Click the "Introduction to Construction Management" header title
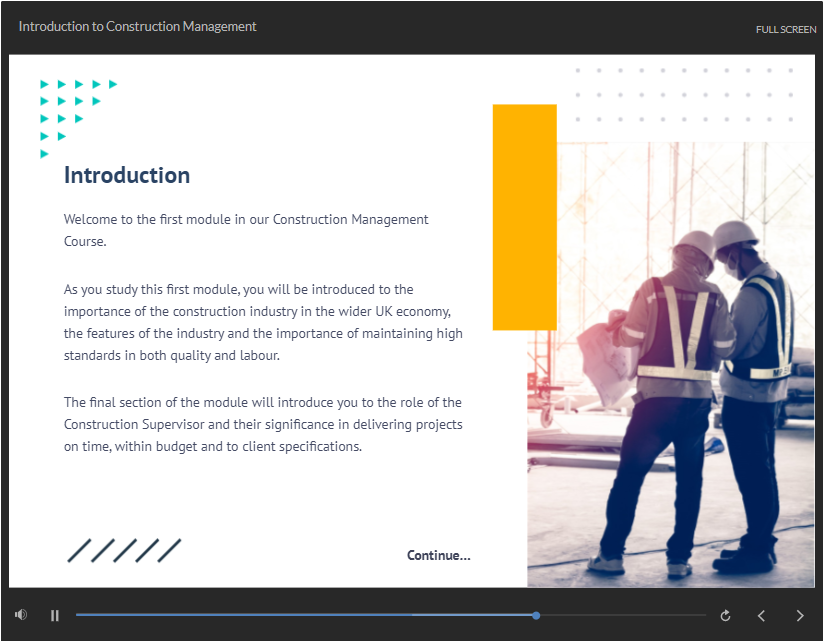The height and width of the screenshot is (642, 824). click(x=137, y=26)
